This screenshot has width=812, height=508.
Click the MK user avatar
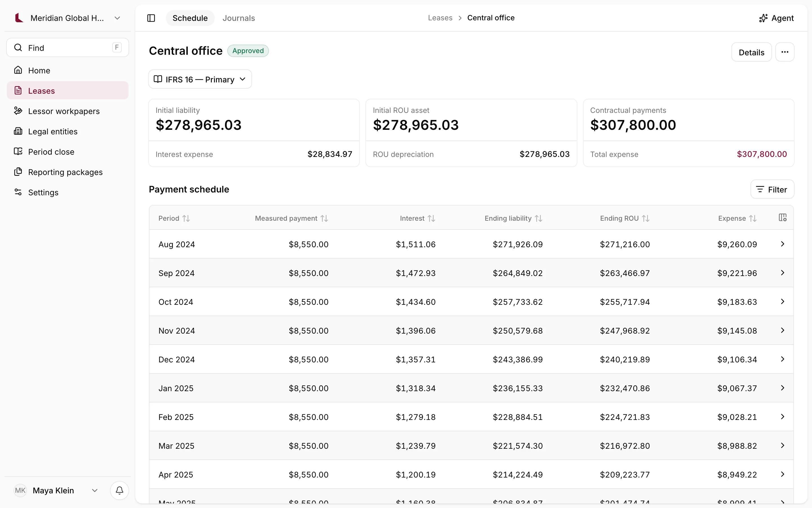point(20,491)
